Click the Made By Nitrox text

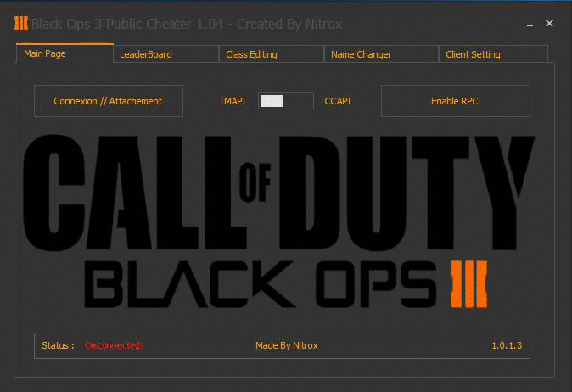coord(286,345)
